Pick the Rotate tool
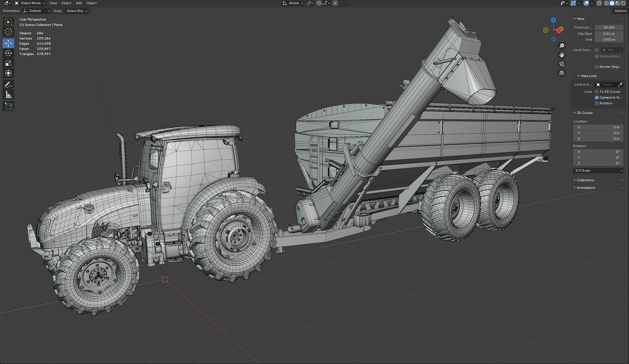Viewport: 629px width, 364px height. [8, 53]
